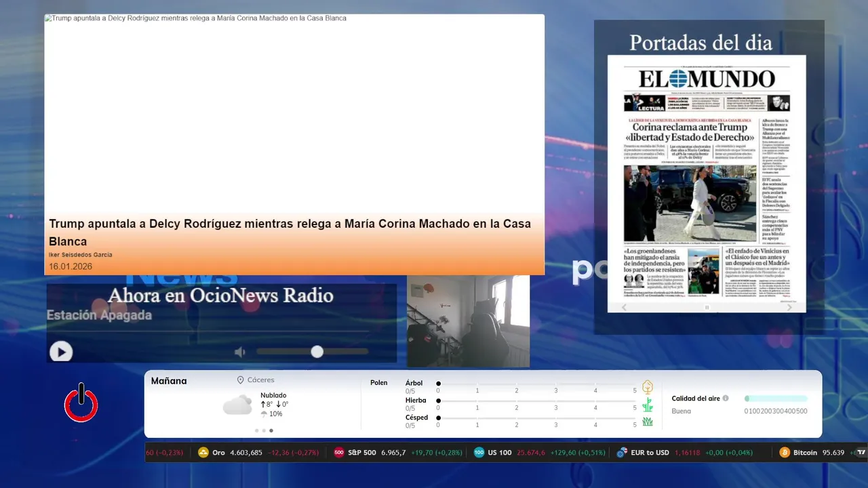Click the TradingView logo on ticker
The height and width of the screenshot is (488, 868).
click(x=861, y=452)
